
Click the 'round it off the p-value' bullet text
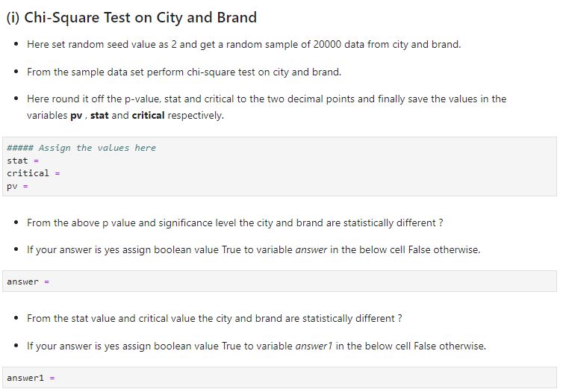(x=267, y=107)
